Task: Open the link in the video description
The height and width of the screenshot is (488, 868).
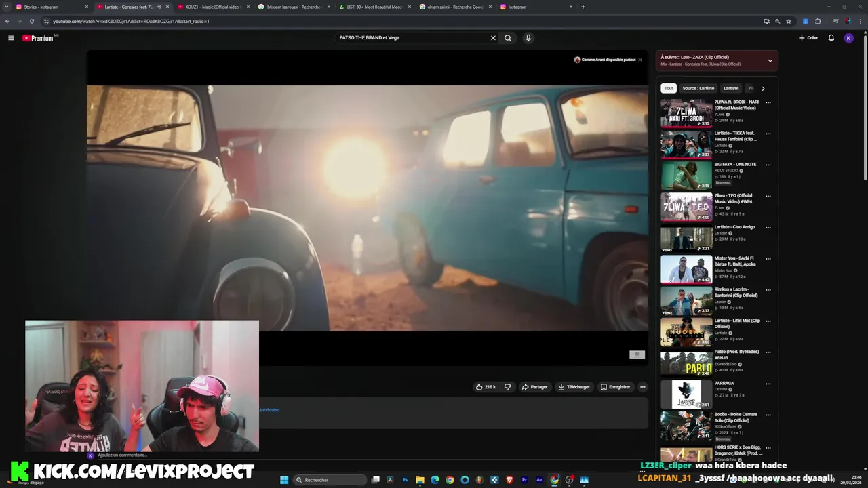Action: tap(269, 410)
